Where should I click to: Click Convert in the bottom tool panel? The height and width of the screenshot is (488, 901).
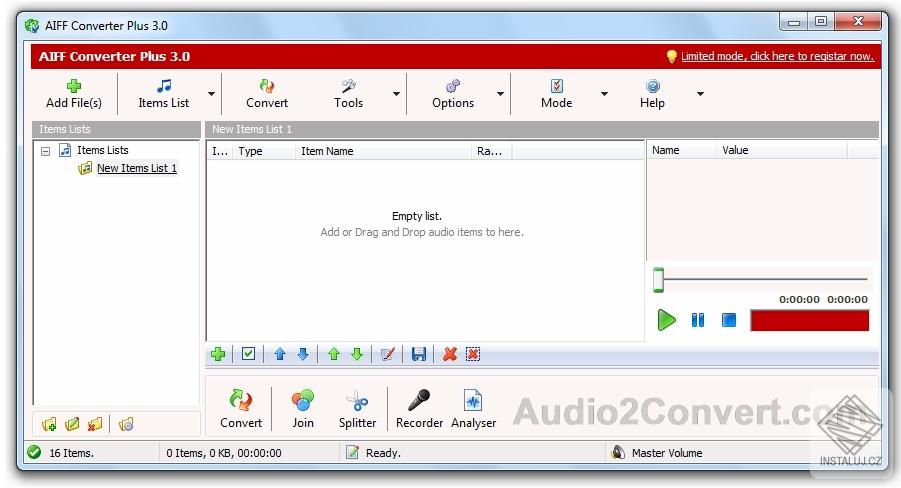pyautogui.click(x=241, y=409)
